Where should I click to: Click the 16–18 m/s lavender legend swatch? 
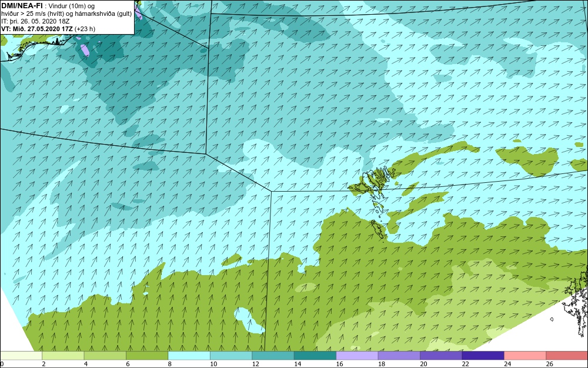[x=357, y=356]
